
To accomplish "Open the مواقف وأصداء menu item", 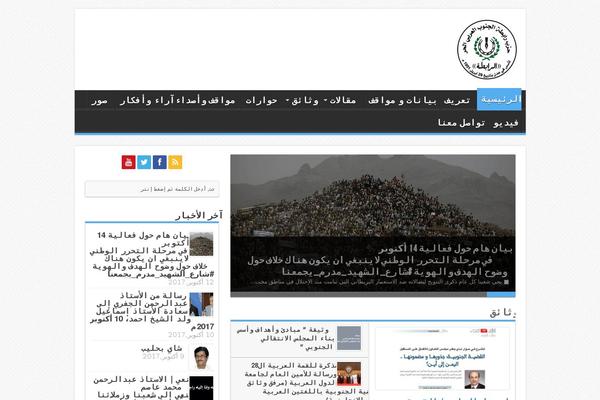I will (x=206, y=100).
